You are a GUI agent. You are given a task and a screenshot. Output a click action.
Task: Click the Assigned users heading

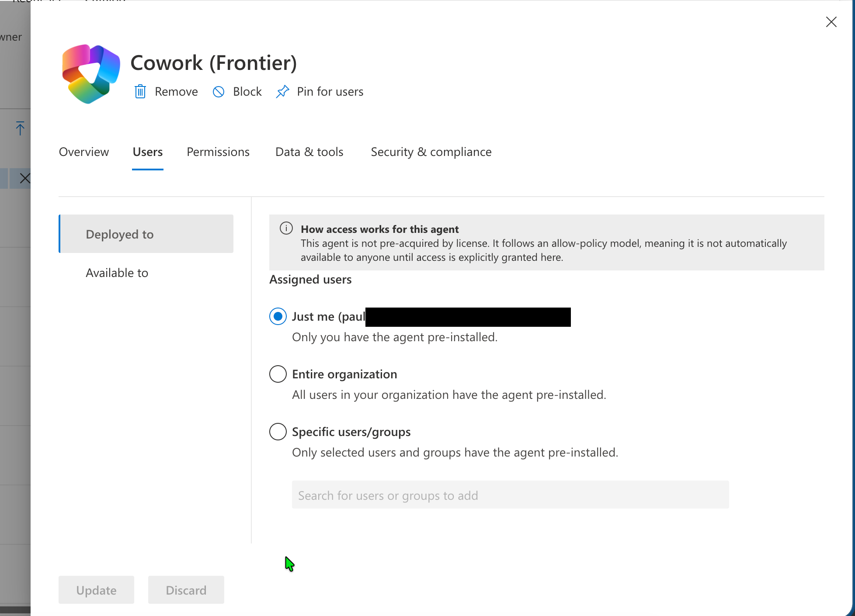(x=310, y=279)
